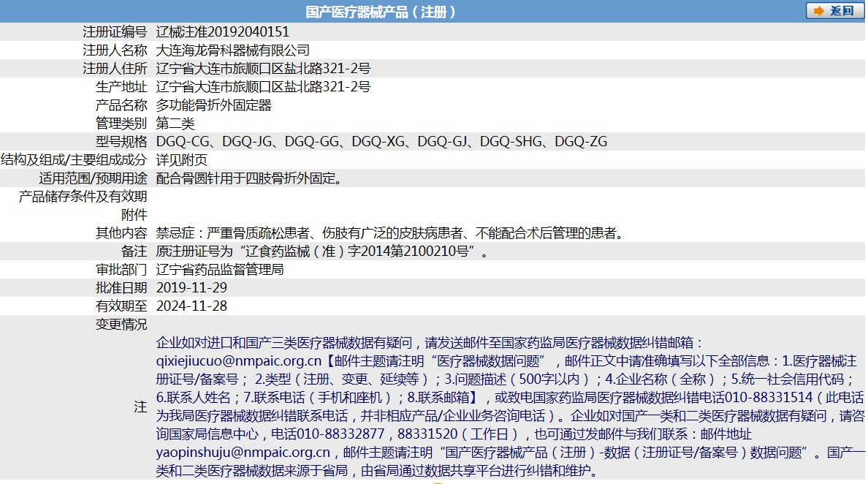Click the 有效期至 label
Viewport: 868px width, 484px height.
pyautogui.click(x=121, y=306)
